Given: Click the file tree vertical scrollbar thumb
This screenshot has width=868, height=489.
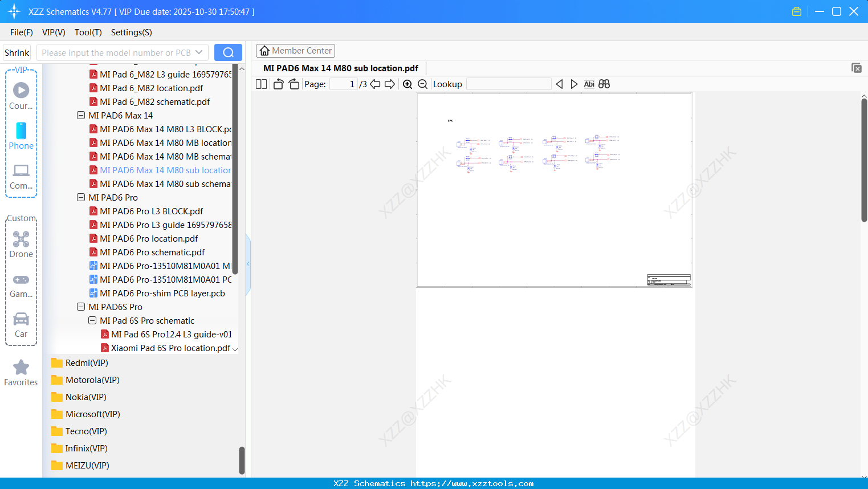Looking at the screenshot, I should [235, 169].
